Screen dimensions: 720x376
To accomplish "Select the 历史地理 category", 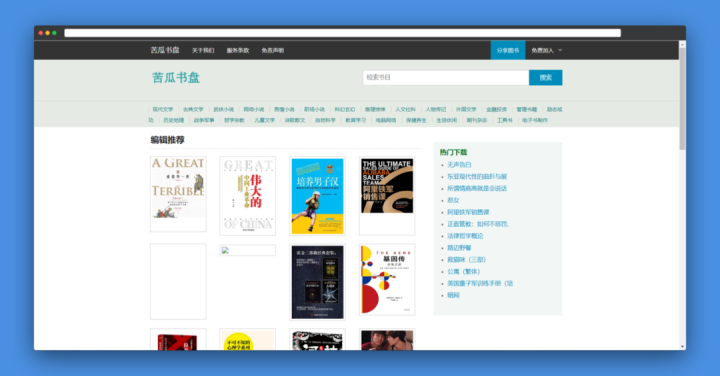I will point(173,120).
